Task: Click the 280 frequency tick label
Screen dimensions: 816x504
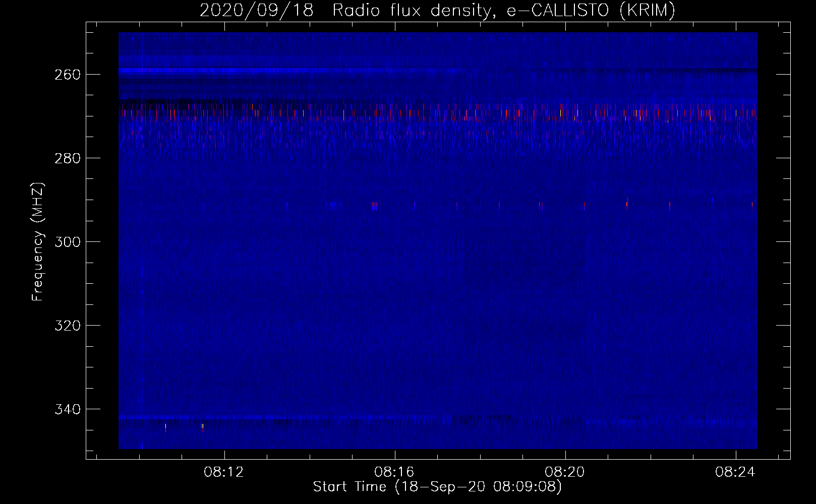Action: click(68, 158)
